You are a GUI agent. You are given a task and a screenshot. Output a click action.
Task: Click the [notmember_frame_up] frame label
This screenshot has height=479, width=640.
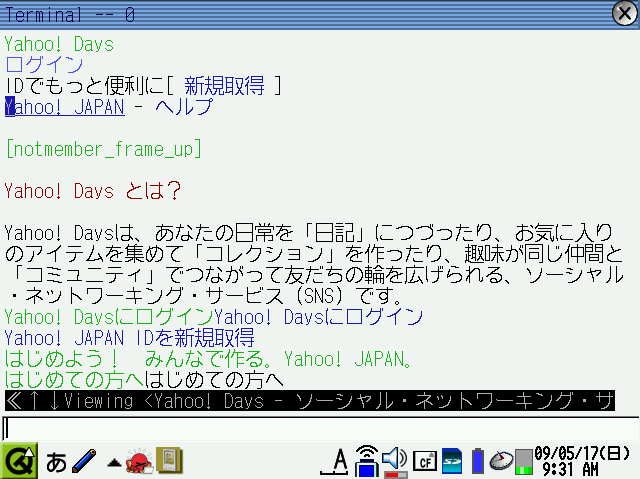(104, 149)
